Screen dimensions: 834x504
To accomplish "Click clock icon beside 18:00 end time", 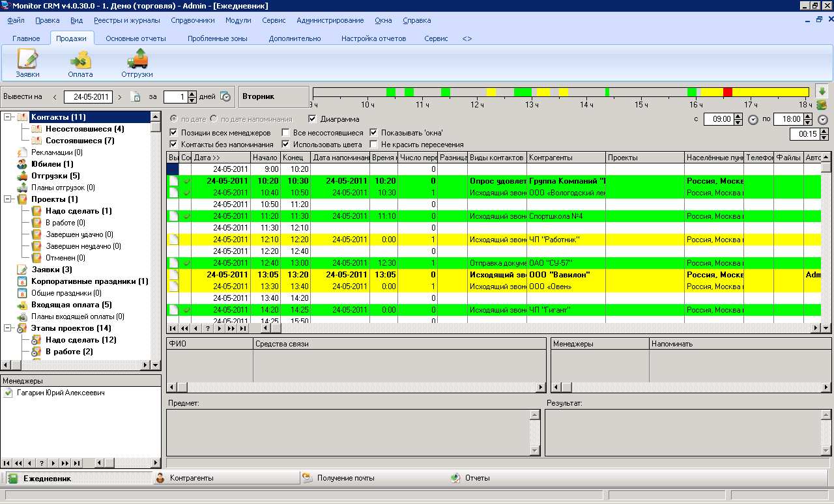I will [x=823, y=120].
